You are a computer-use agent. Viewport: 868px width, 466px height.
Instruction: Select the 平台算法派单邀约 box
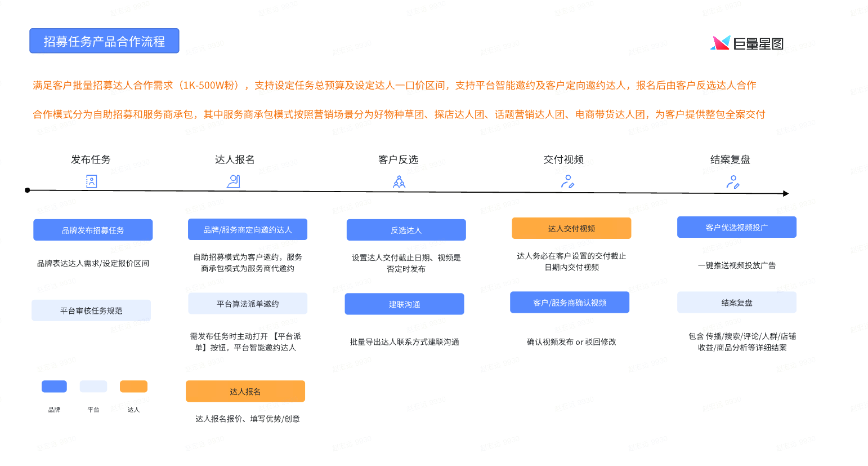[248, 304]
